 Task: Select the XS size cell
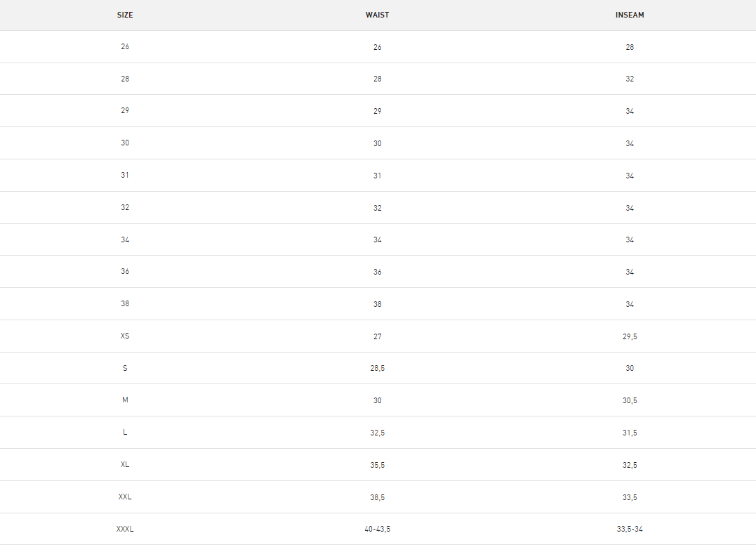(x=125, y=336)
